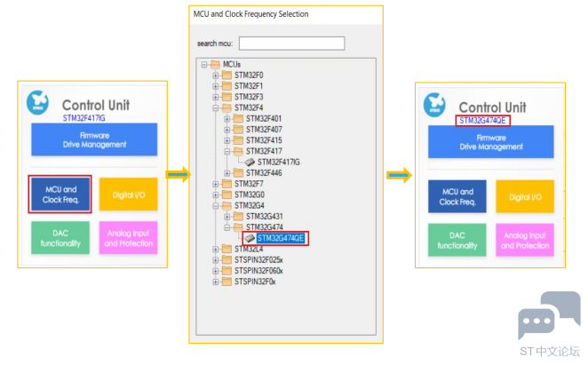This screenshot has height=365, width=588.
Task: Open Analog Input and Protection in right panel
Action: (525, 240)
